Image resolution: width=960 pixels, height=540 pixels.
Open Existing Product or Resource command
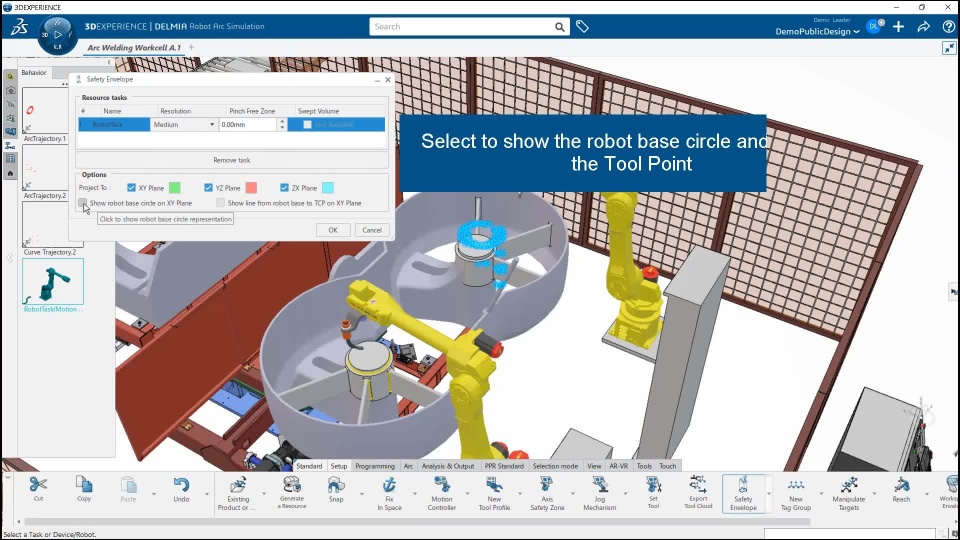coord(238,493)
